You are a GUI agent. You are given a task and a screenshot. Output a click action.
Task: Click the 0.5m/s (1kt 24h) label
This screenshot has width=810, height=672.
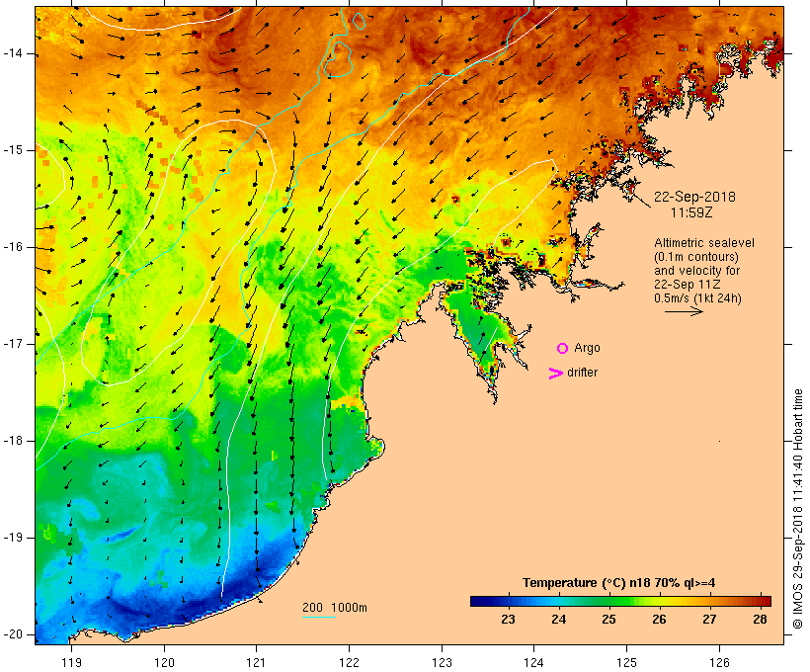click(x=697, y=298)
